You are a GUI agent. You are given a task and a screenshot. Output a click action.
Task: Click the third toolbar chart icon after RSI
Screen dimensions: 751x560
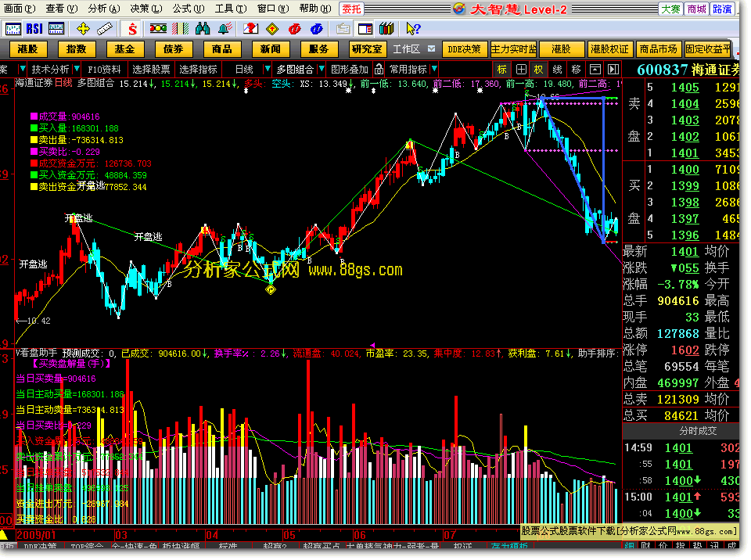pos(56,29)
